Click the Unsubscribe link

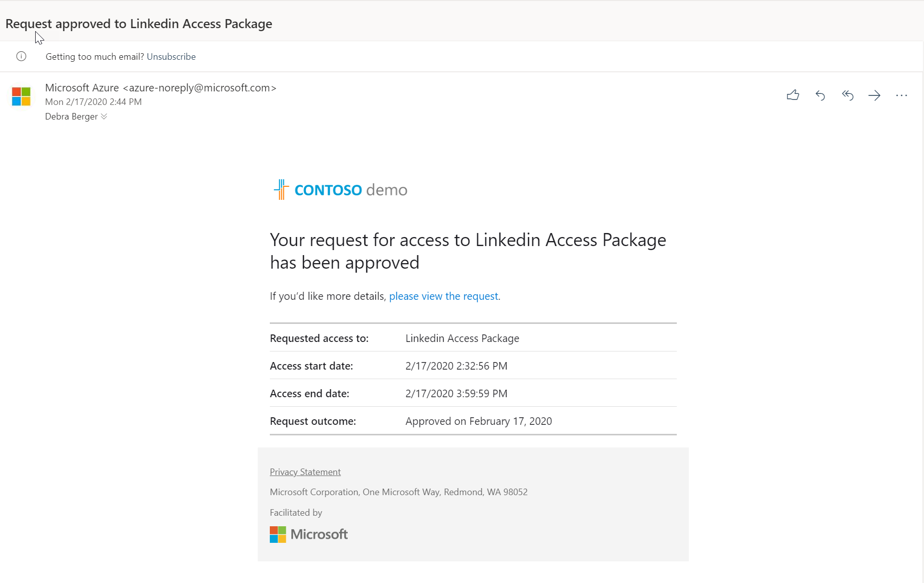pos(171,57)
